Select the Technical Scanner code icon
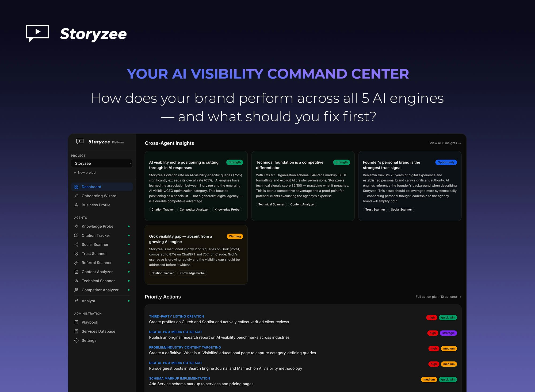This screenshot has height=392, width=535. 76,281
